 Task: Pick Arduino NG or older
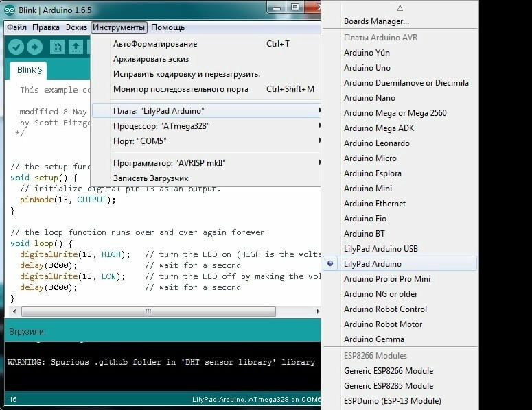tap(400, 293)
